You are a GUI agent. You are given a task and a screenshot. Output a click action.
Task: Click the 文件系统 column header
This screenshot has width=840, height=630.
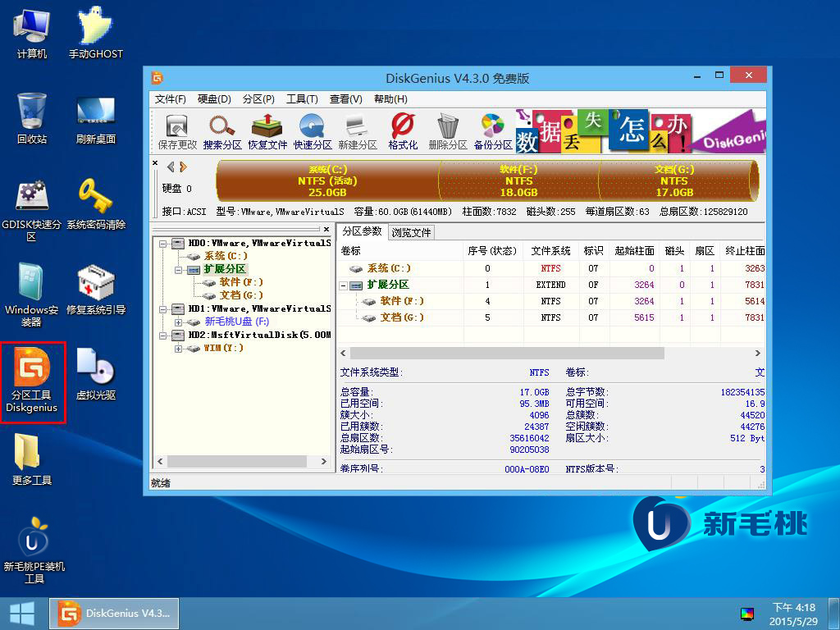coord(550,251)
